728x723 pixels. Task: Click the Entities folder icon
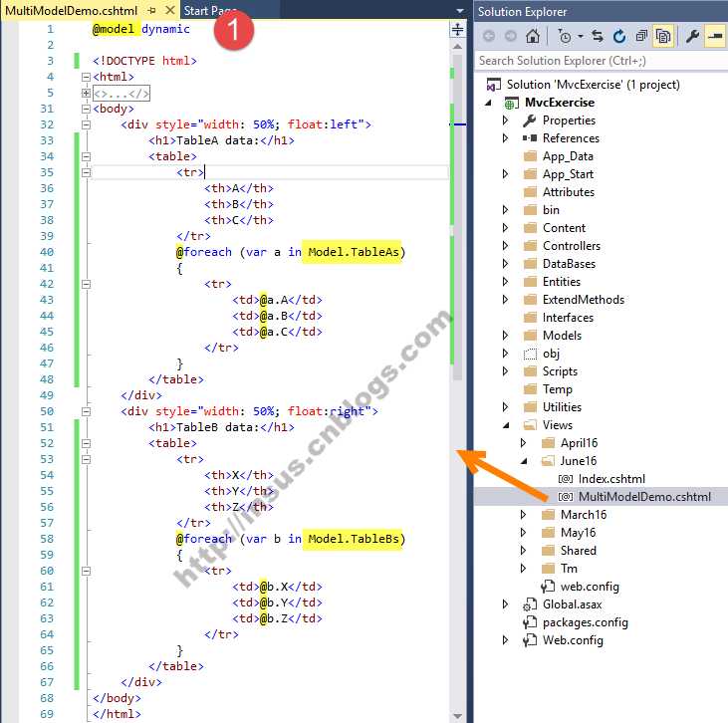(530, 282)
